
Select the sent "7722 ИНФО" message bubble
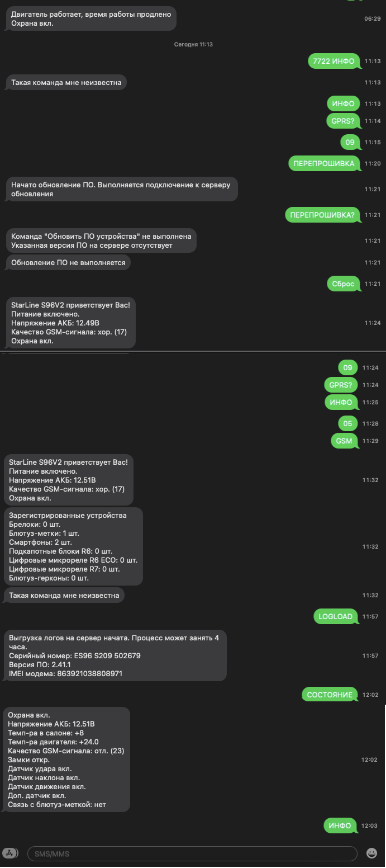[333, 61]
